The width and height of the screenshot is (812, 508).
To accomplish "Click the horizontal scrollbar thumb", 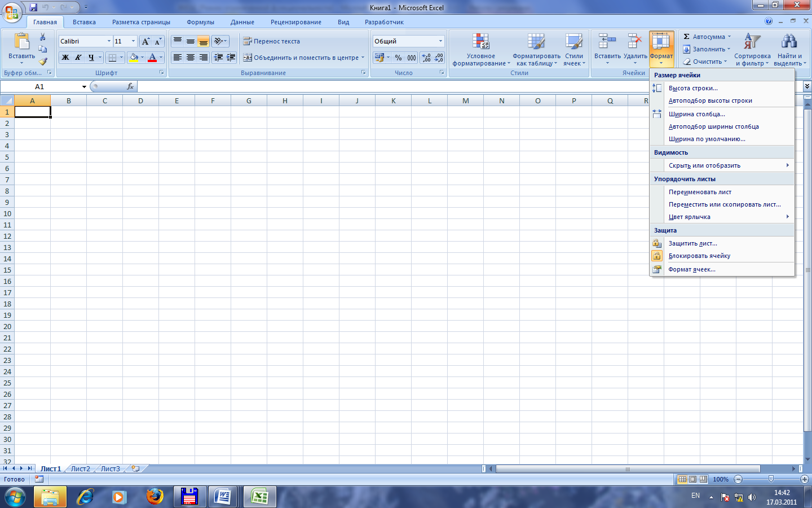I will [628, 468].
